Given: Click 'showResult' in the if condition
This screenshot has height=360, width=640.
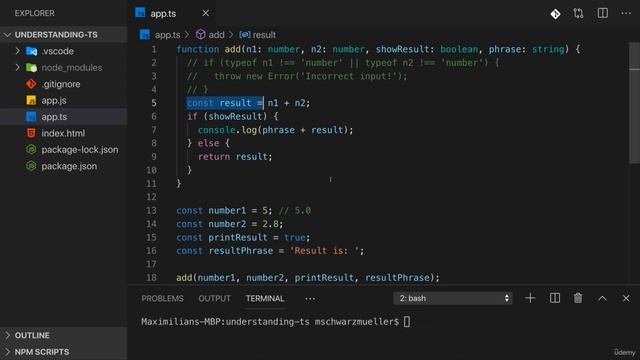Looking at the screenshot, I should pyautogui.click(x=235, y=116).
